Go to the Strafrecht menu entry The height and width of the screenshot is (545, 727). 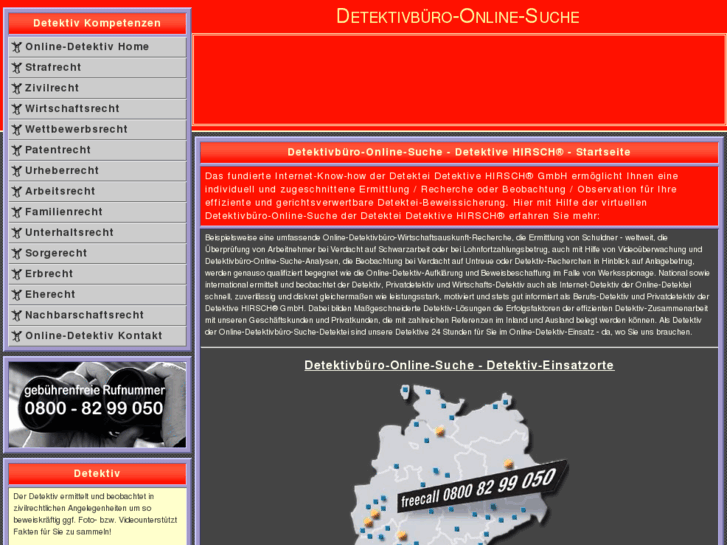point(97,68)
